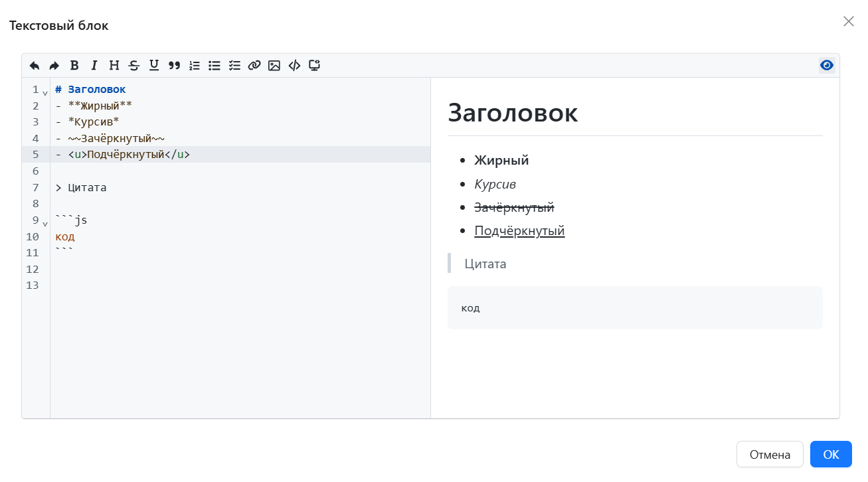
Task: Apply bold formatting from the toolbar
Action: coord(74,65)
